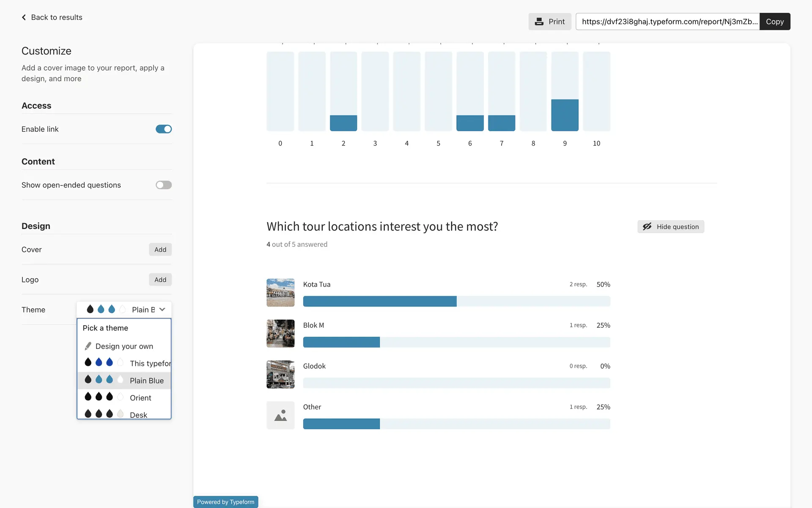812x508 pixels.
Task: Click Kota Tua photo thumbnail
Action: [x=280, y=293]
